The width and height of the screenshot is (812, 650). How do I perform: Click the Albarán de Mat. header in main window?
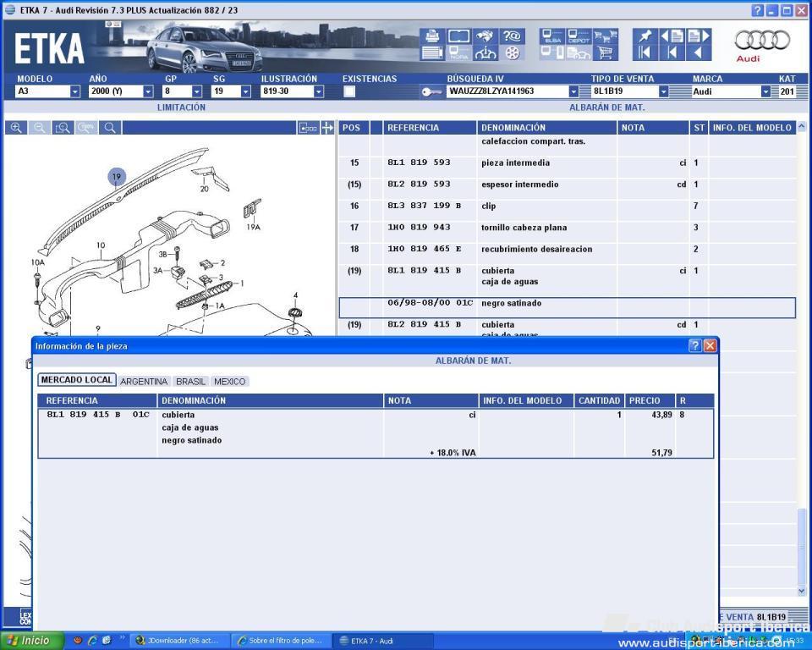pyautogui.click(x=607, y=107)
